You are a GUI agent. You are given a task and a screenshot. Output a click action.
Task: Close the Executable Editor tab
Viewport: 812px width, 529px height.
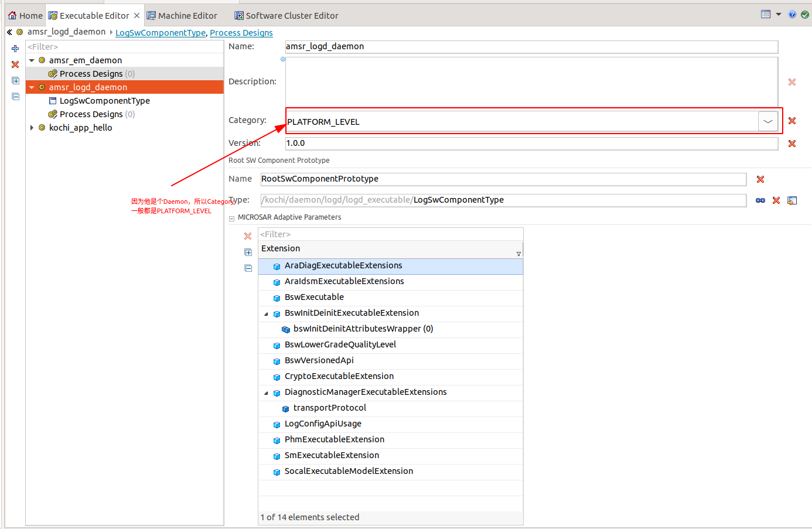[137, 16]
